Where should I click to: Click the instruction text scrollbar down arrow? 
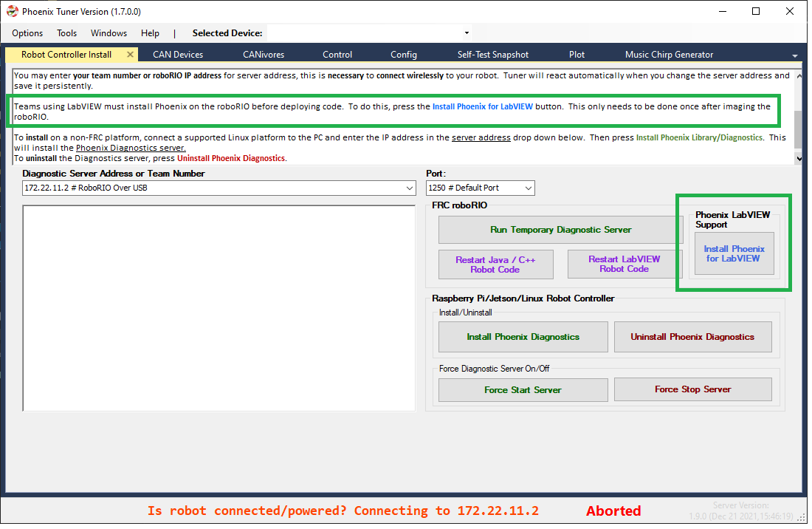pos(799,159)
